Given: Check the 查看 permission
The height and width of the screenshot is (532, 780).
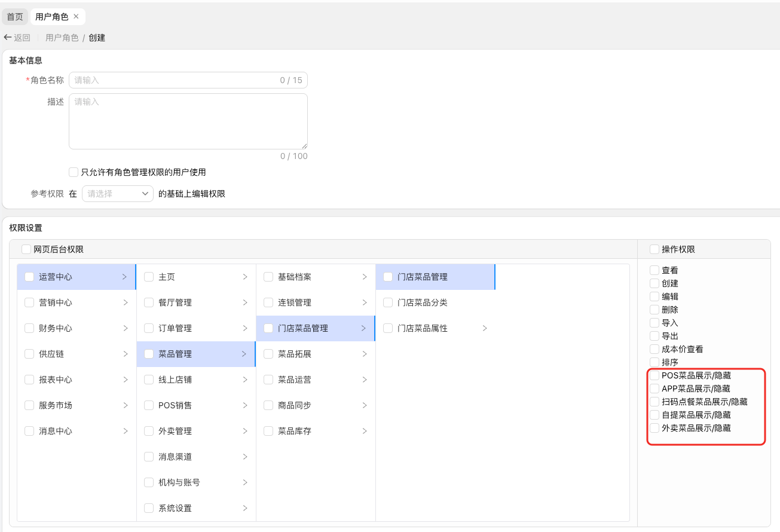Looking at the screenshot, I should [x=654, y=270].
